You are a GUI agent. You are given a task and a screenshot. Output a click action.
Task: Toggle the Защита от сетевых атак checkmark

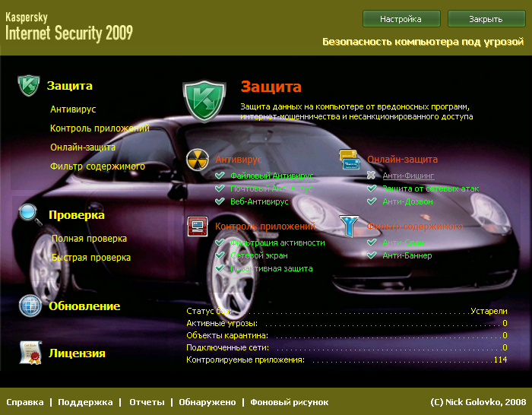pos(372,188)
